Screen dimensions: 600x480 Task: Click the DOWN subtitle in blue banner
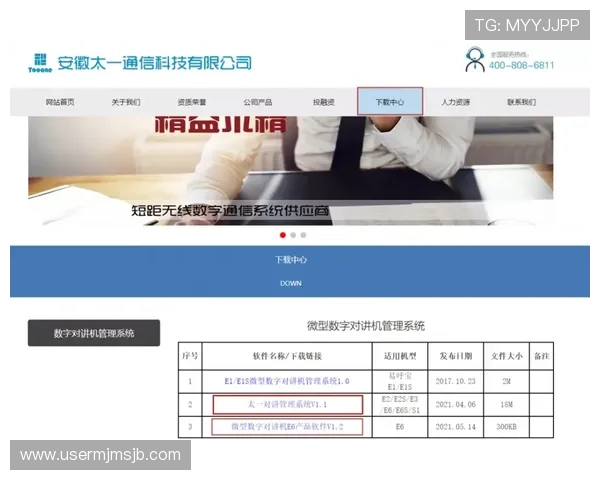tap(291, 284)
